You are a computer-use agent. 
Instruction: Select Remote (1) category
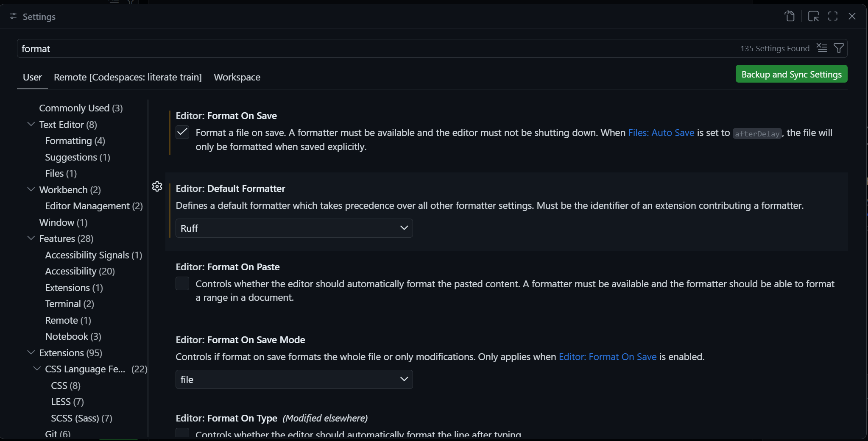(x=68, y=320)
